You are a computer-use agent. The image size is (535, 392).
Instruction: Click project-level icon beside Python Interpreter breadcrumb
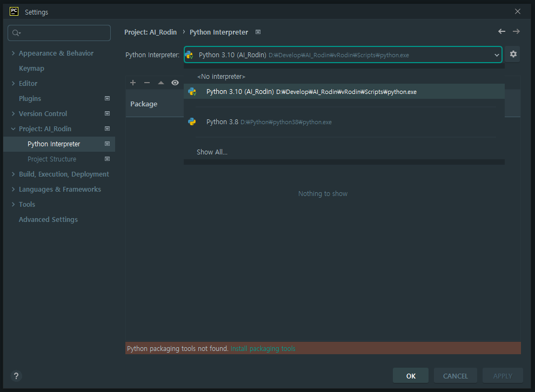click(x=258, y=32)
